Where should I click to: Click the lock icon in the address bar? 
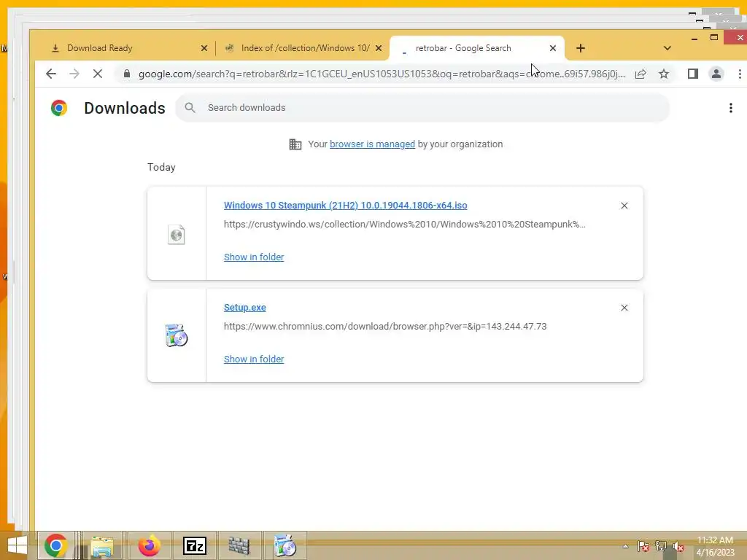coord(127,74)
